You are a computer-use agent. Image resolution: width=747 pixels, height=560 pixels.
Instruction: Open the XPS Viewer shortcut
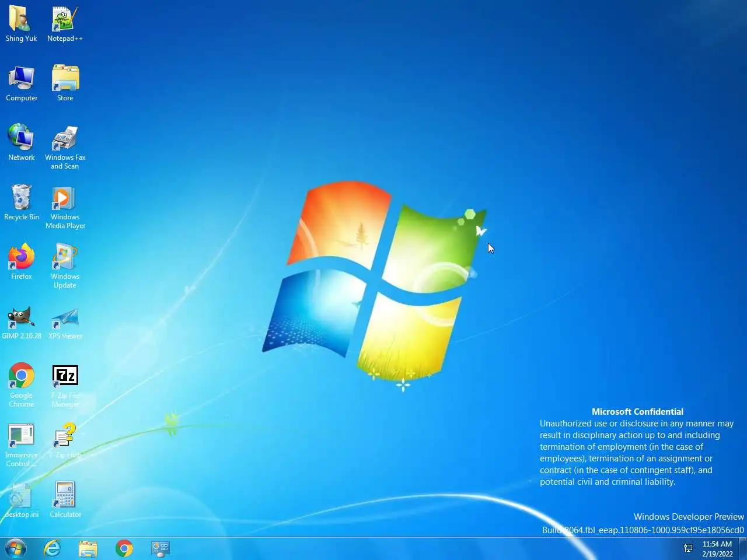point(65,322)
